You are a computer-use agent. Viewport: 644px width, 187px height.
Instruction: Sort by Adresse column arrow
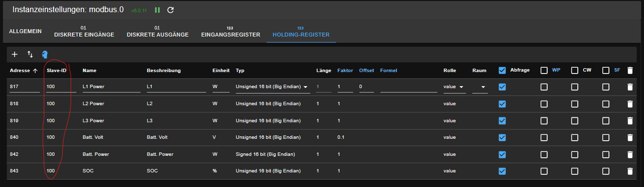point(35,71)
